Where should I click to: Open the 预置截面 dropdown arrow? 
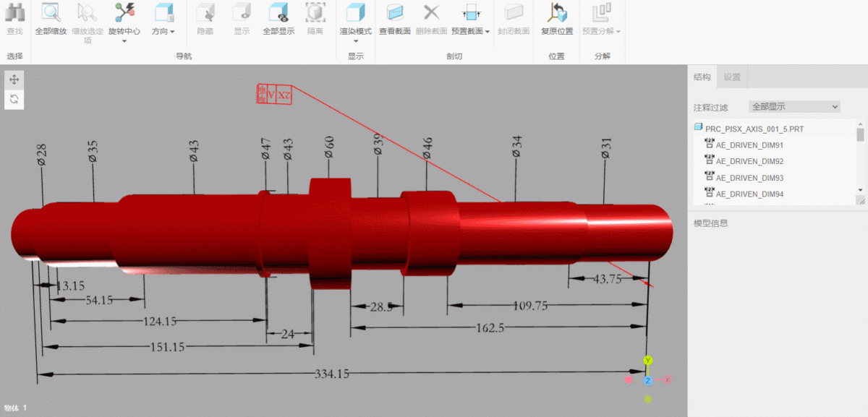point(488,32)
